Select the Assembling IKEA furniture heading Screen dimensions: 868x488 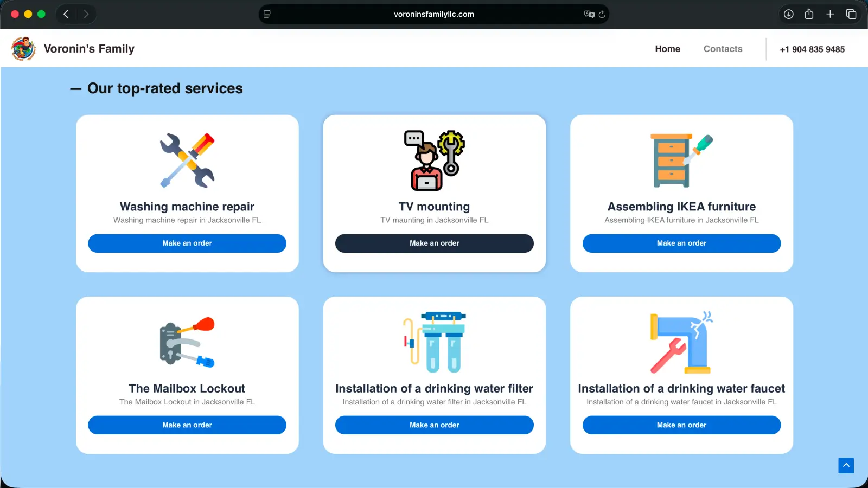pos(681,207)
